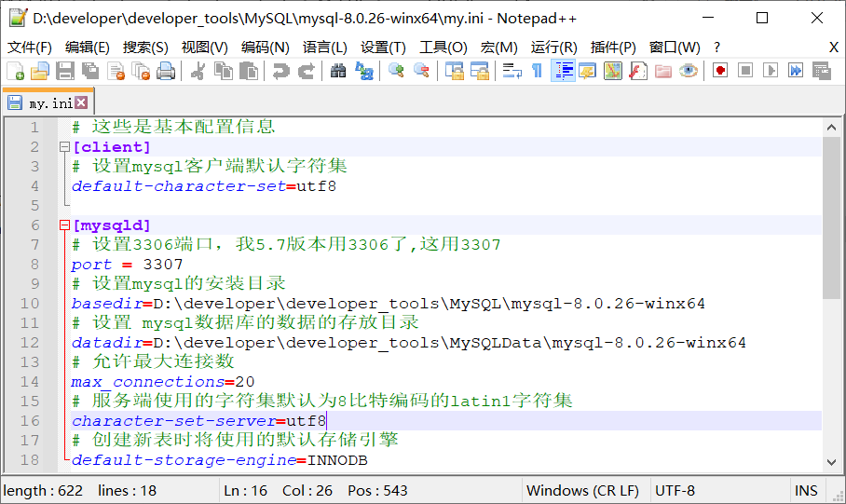Close the my.ini tab with its X
846x504 pixels.
click(81, 103)
